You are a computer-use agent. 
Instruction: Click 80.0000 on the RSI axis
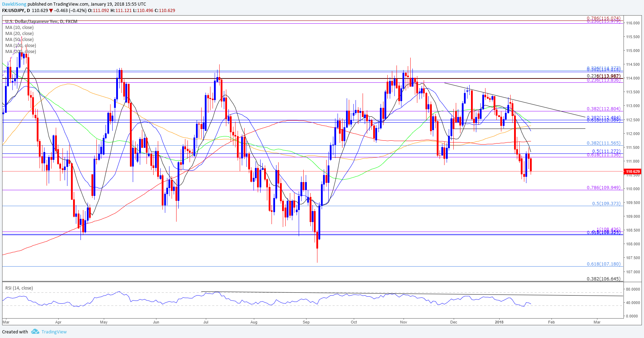coord(633,289)
